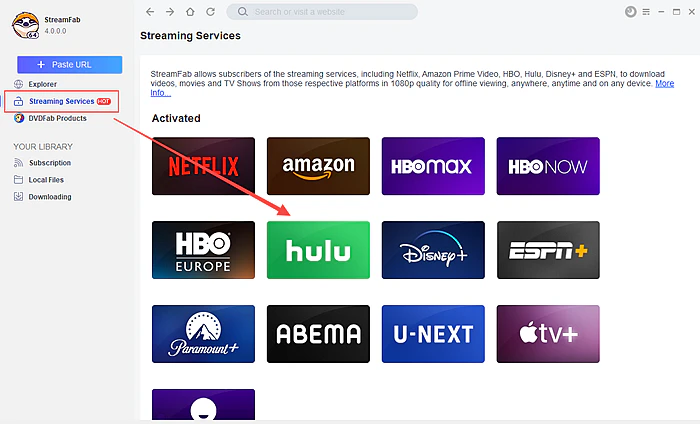Click the StreamFab sloth logo

pos(25,25)
